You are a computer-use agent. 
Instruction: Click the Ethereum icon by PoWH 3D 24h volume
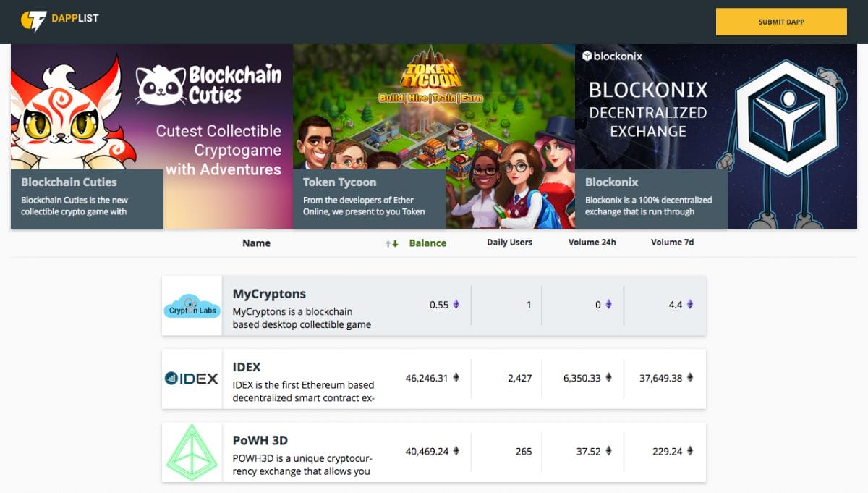coord(608,451)
